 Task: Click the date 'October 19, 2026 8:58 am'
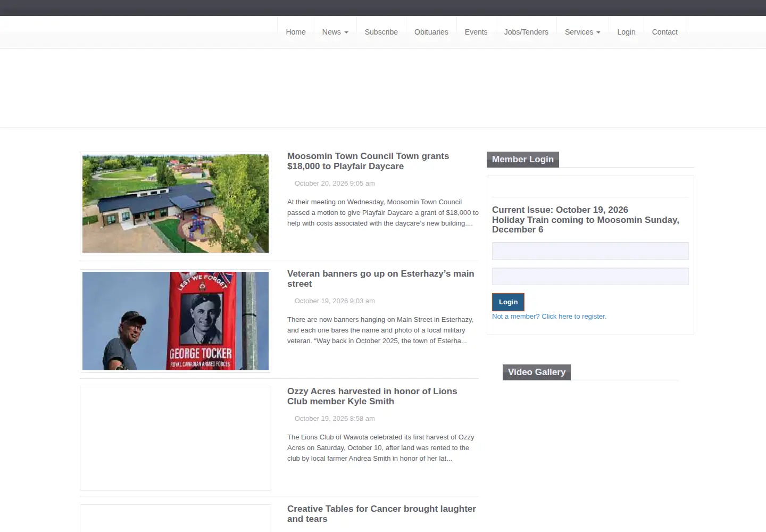pyautogui.click(x=335, y=419)
